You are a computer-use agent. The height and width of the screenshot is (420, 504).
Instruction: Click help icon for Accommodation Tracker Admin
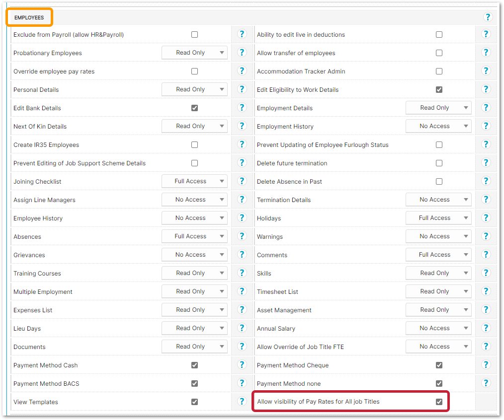click(486, 71)
